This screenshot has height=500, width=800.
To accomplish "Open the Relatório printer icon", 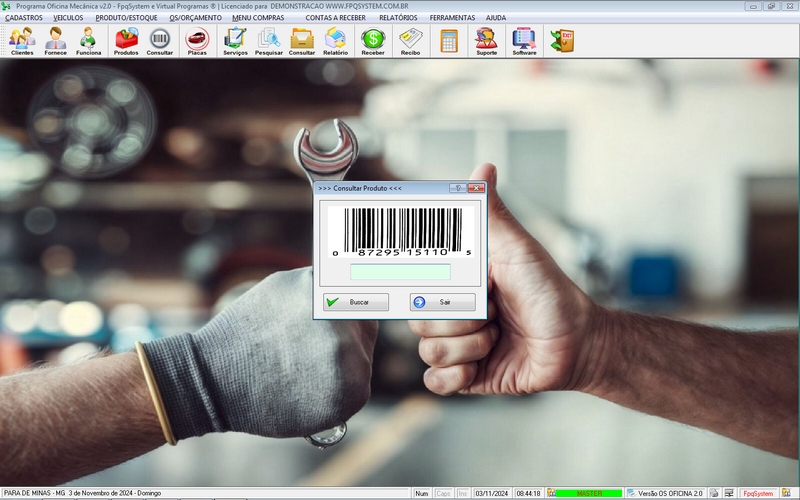I will (x=335, y=41).
